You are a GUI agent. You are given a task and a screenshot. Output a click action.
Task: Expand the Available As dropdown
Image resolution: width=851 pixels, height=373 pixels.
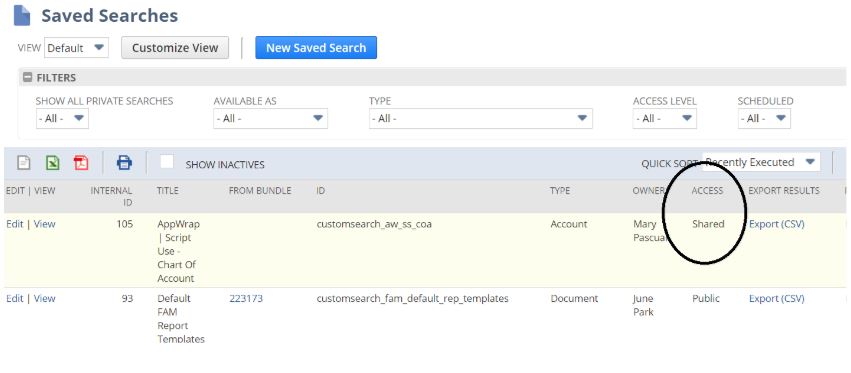tap(270, 118)
